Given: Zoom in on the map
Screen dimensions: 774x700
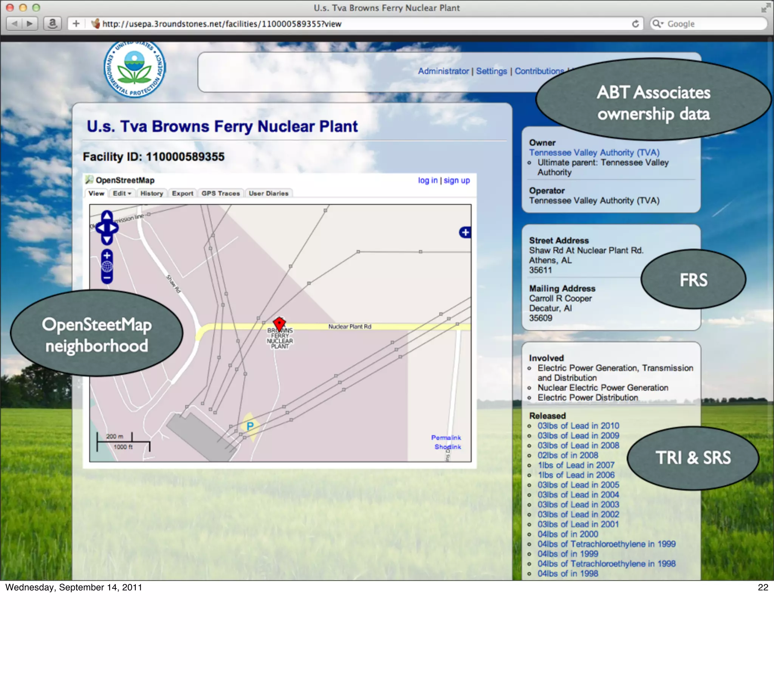Looking at the screenshot, I should 107,255.
